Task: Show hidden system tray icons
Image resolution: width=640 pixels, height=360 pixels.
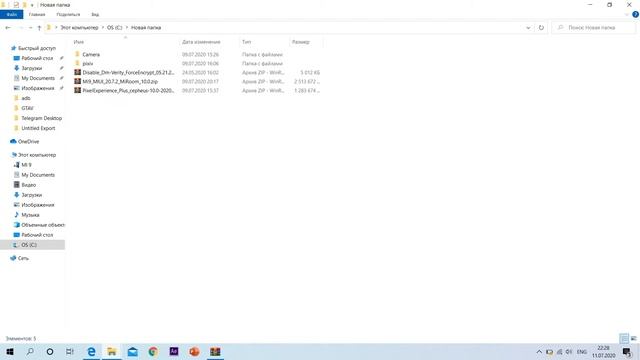Action: point(539,352)
